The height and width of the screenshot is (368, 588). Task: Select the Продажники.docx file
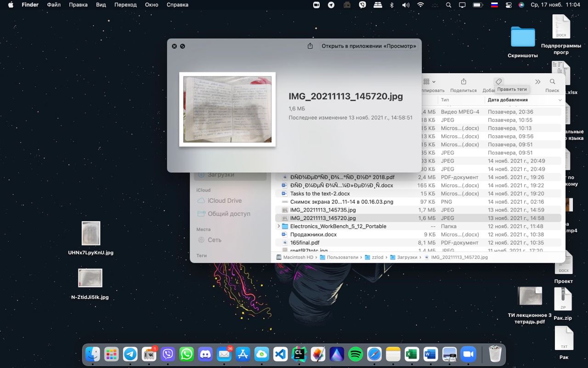(x=418, y=235)
